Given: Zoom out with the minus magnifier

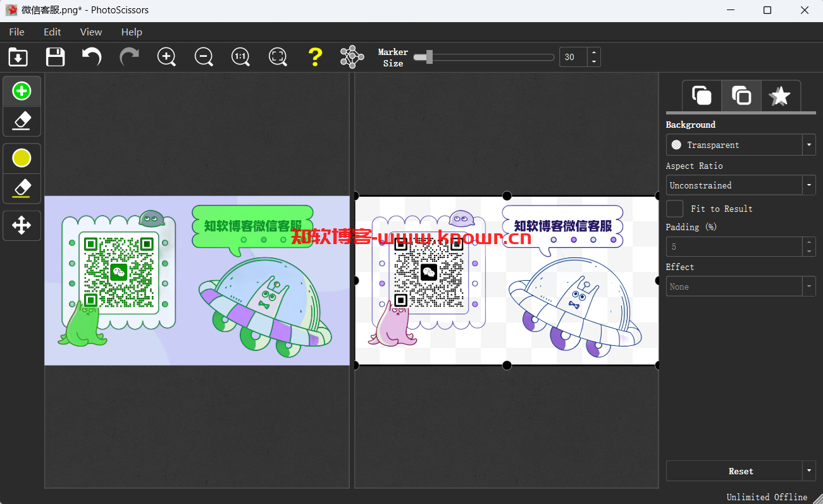Looking at the screenshot, I should (x=204, y=57).
